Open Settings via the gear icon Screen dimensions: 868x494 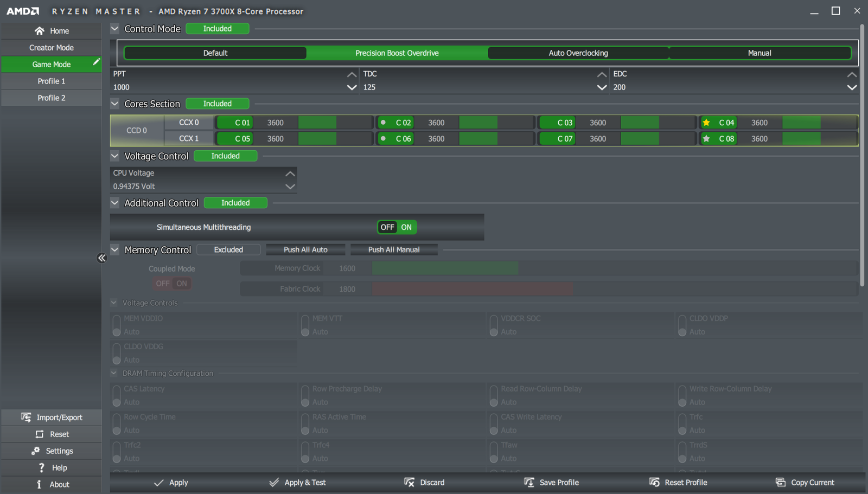click(36, 451)
